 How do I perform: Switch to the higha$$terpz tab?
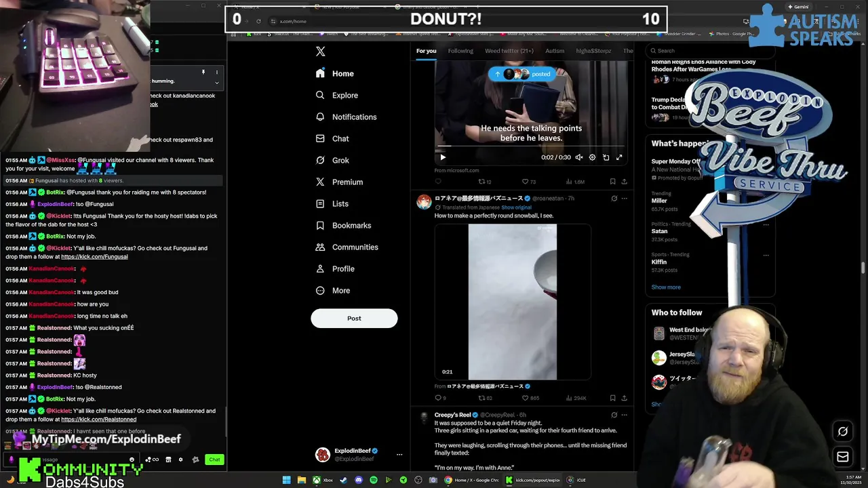click(x=593, y=51)
